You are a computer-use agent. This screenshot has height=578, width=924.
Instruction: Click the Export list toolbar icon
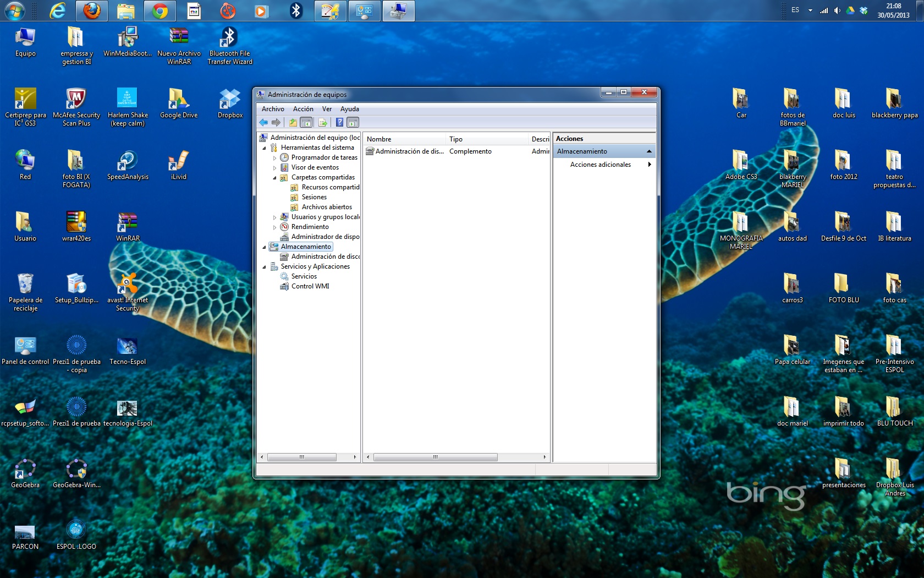tap(322, 123)
